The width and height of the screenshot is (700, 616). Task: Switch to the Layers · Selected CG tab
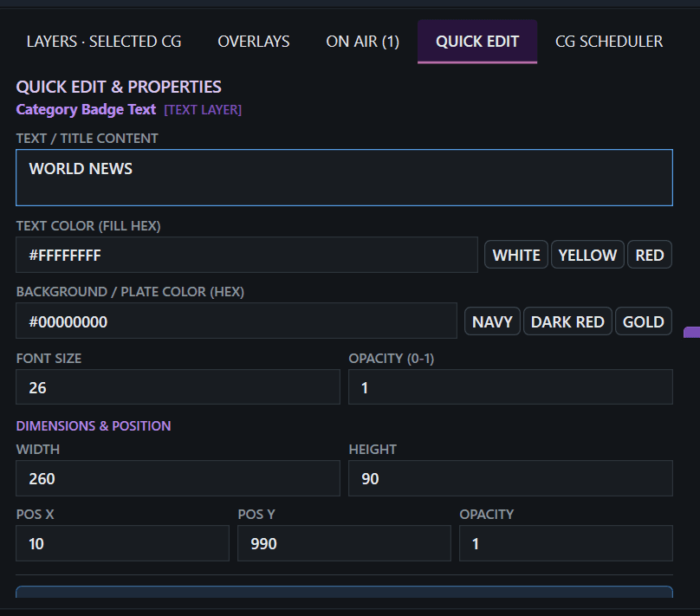(x=104, y=42)
